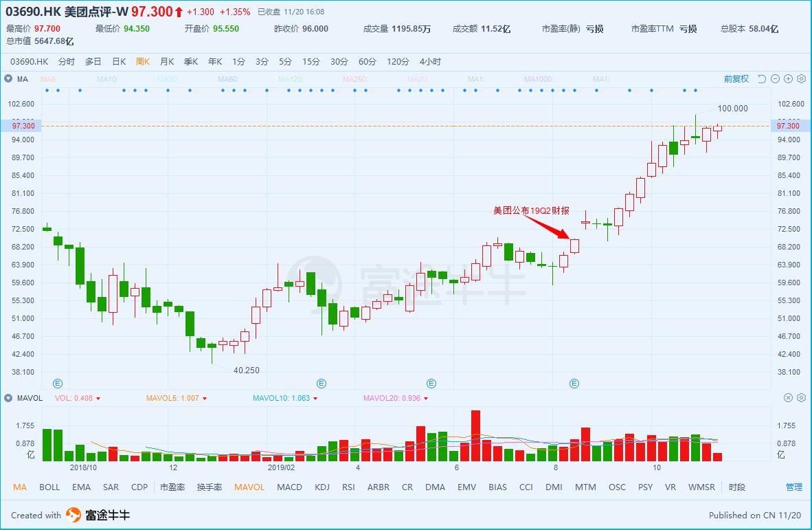Viewport: 812px width, 530px height.
Task: Click the leftmost earnings E marker
Action: click(58, 384)
